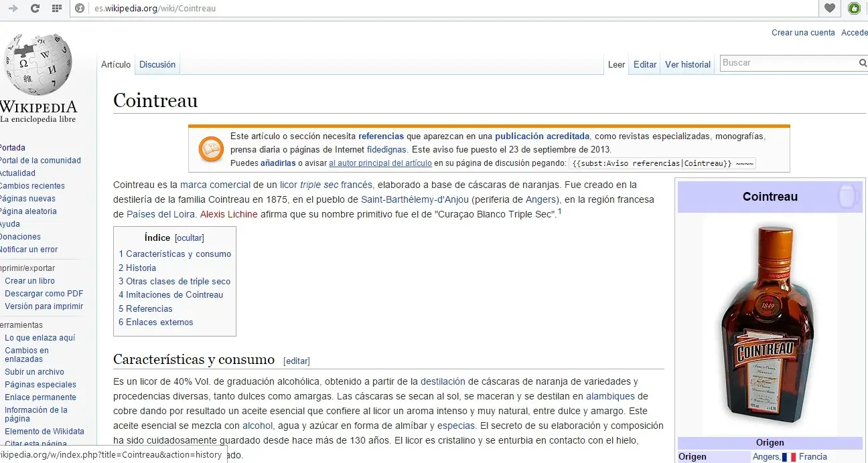This screenshot has height=463, width=868.
Task: Open Angers link in infobox
Action: 766,457
